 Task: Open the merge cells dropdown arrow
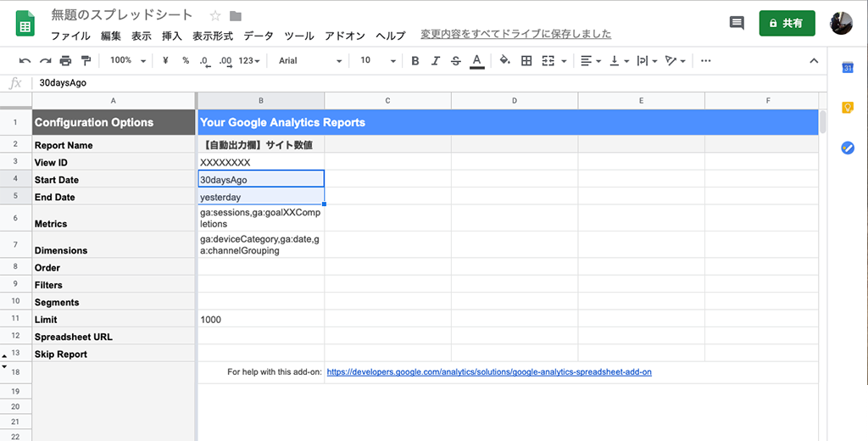pyautogui.click(x=564, y=62)
